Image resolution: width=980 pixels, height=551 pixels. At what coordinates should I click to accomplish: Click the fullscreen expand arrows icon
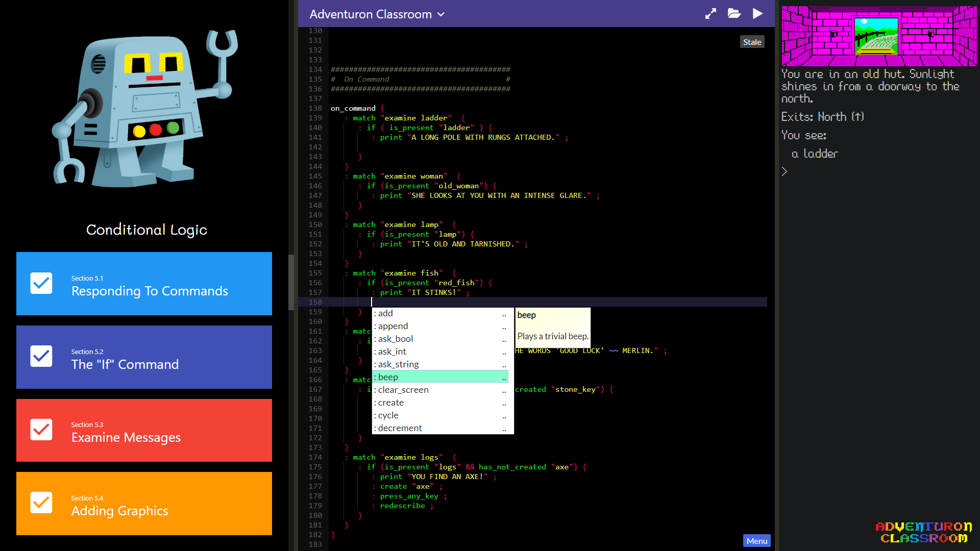(710, 14)
